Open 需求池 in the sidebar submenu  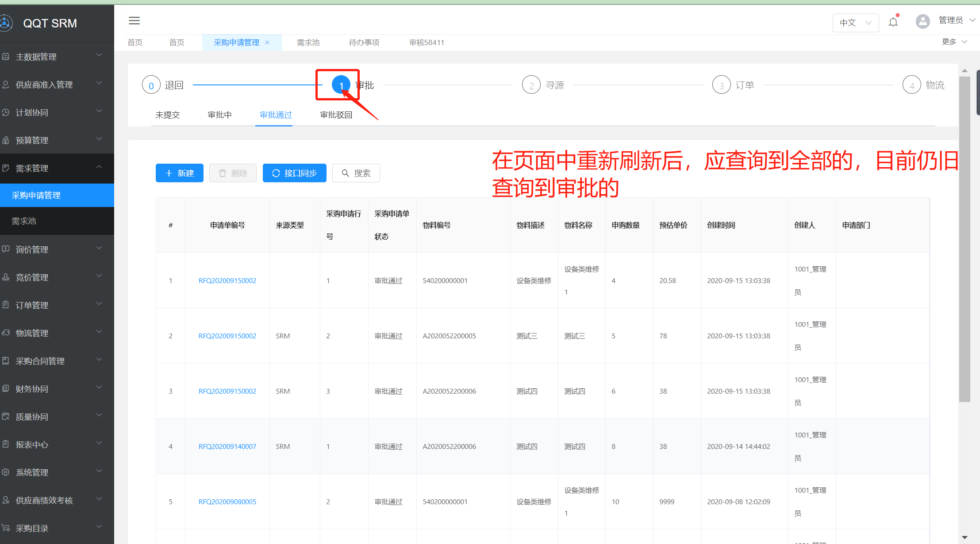pos(57,221)
